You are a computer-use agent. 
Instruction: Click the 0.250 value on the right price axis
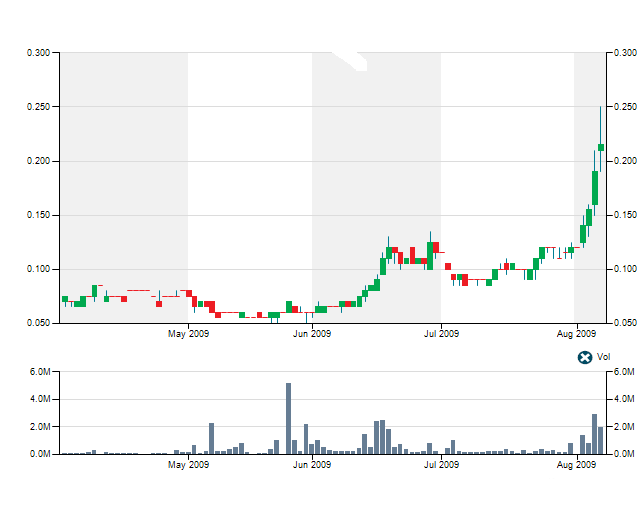pyautogui.click(x=625, y=107)
